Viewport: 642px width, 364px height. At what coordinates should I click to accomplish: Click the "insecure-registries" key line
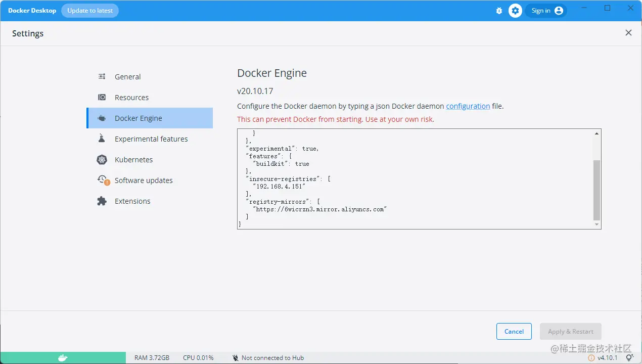[x=288, y=179]
